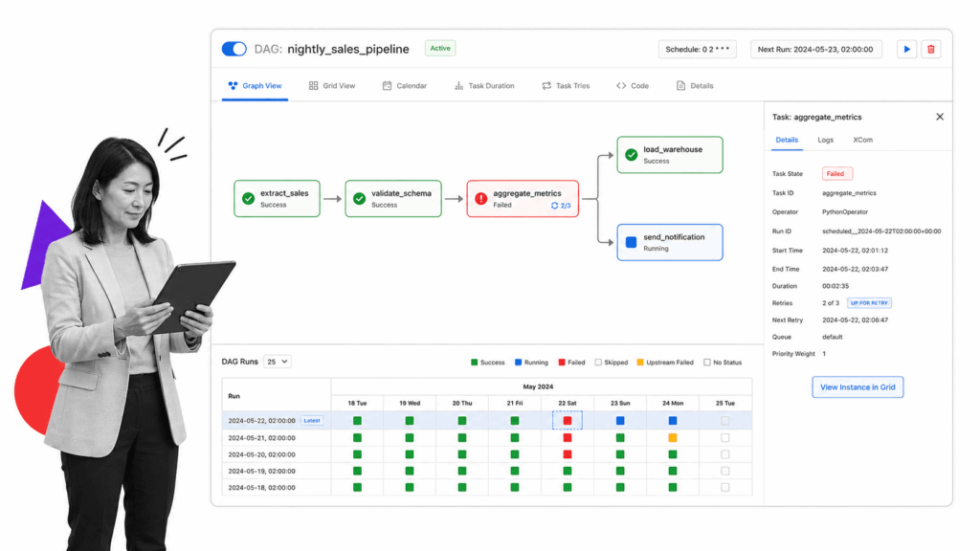
Task: Delete the DAG using the trash icon
Action: point(930,50)
